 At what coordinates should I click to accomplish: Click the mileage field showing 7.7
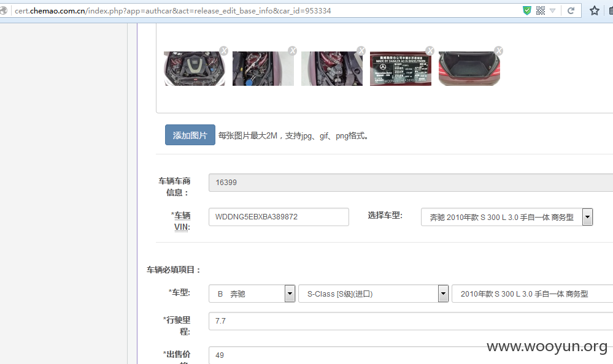(411, 320)
